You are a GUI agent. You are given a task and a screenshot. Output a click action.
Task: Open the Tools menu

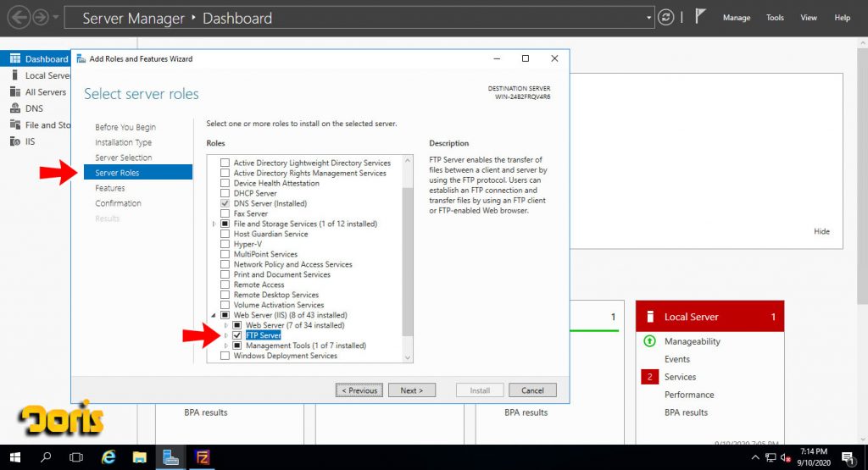coord(775,18)
